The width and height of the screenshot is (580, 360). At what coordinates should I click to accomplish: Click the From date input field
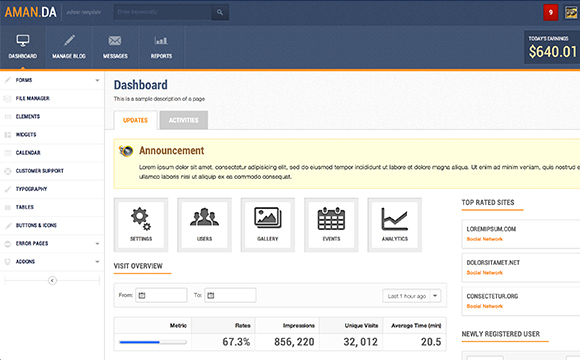point(161,295)
